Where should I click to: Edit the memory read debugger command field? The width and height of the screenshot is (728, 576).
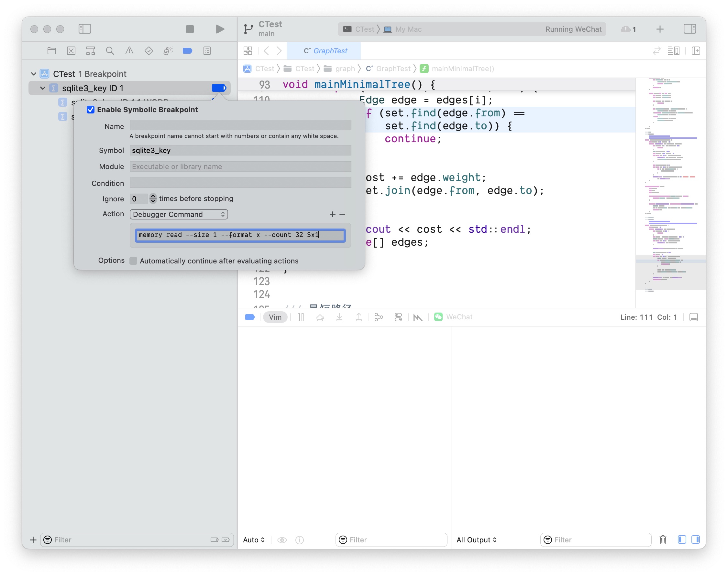coord(240,235)
